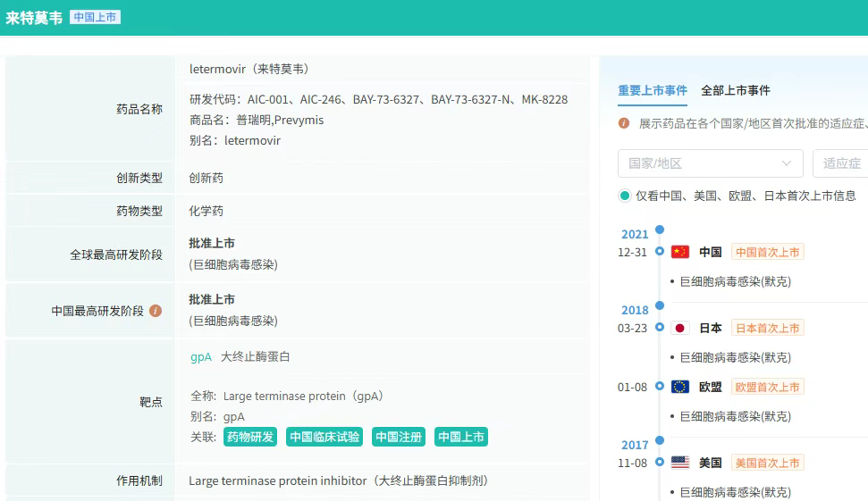Click the info icon beside 中国最高研发阶段
This screenshot has height=501, width=868.
click(x=156, y=311)
